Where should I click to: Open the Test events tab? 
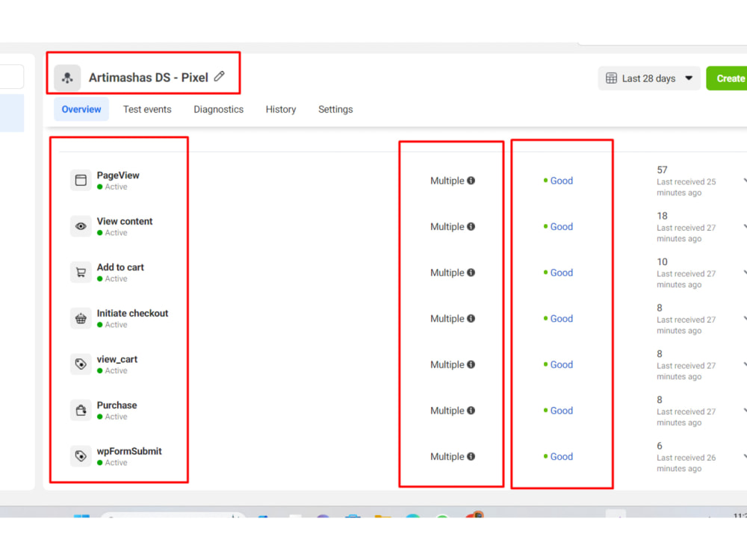(147, 110)
